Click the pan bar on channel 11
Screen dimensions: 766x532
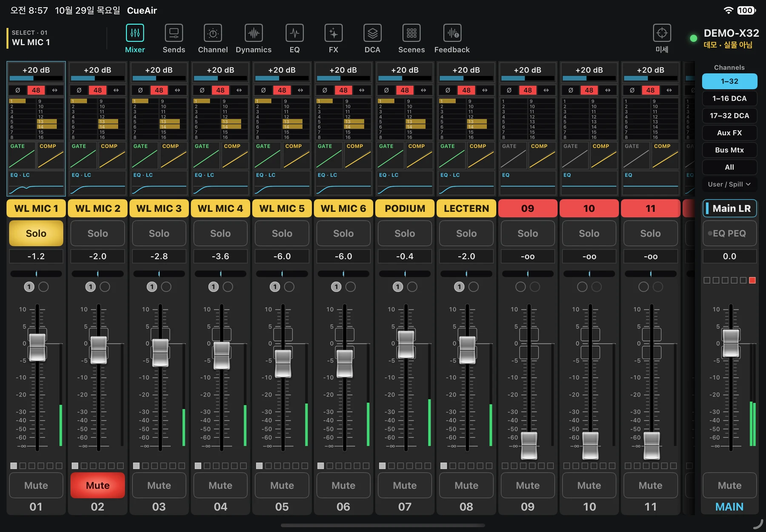coord(651,274)
